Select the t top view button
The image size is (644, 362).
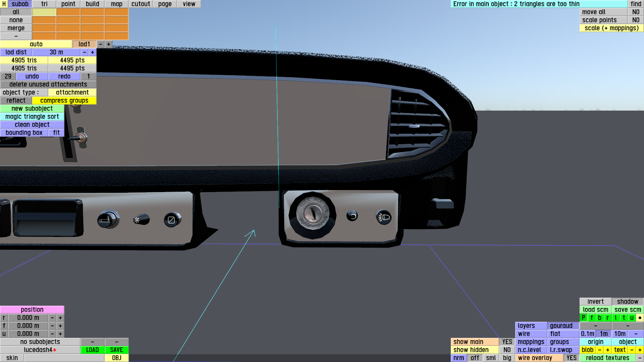click(624, 318)
